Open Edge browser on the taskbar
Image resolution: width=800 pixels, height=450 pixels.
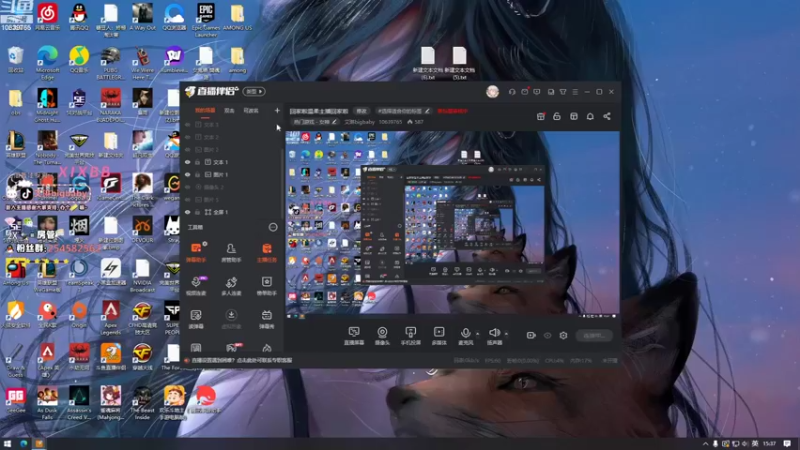[x=23, y=443]
